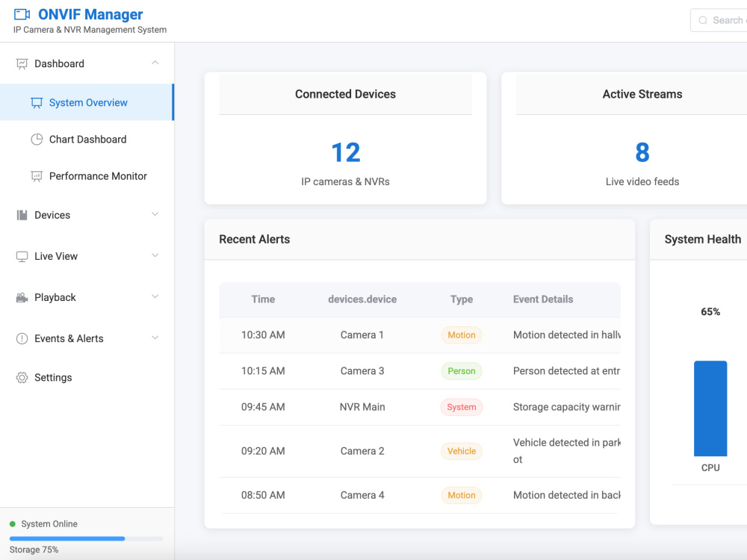Image resolution: width=747 pixels, height=560 pixels.
Task: Click the Settings gear icon
Action: [22, 378]
